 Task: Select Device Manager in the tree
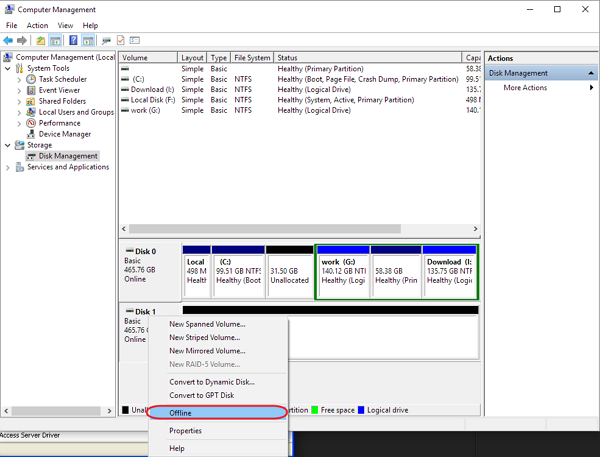click(64, 134)
